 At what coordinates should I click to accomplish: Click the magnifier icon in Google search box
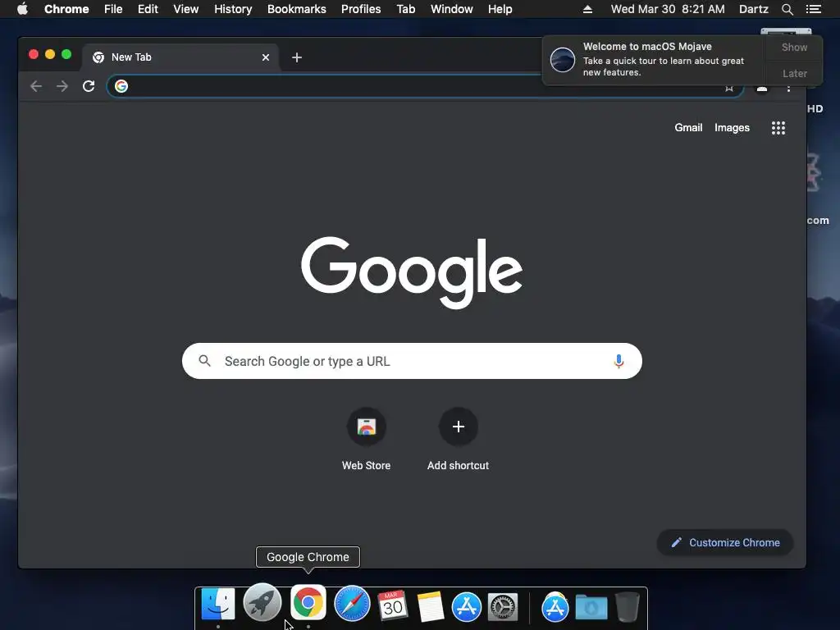coord(204,361)
